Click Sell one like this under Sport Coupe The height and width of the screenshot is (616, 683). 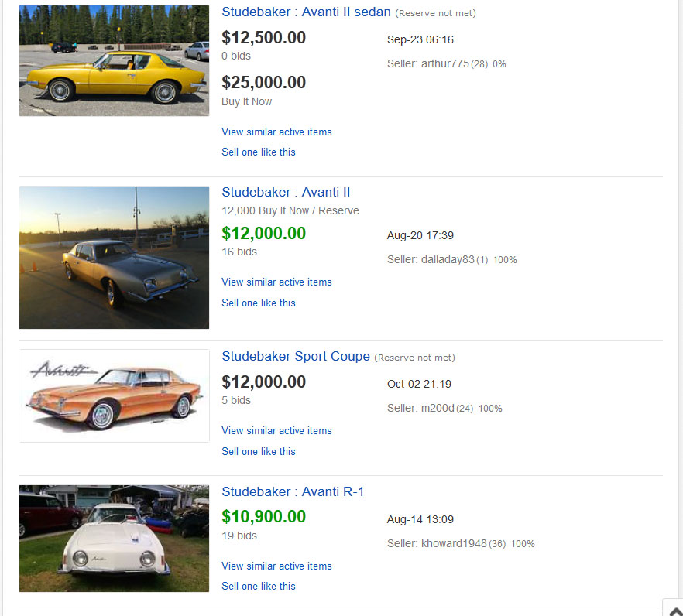coord(259,452)
